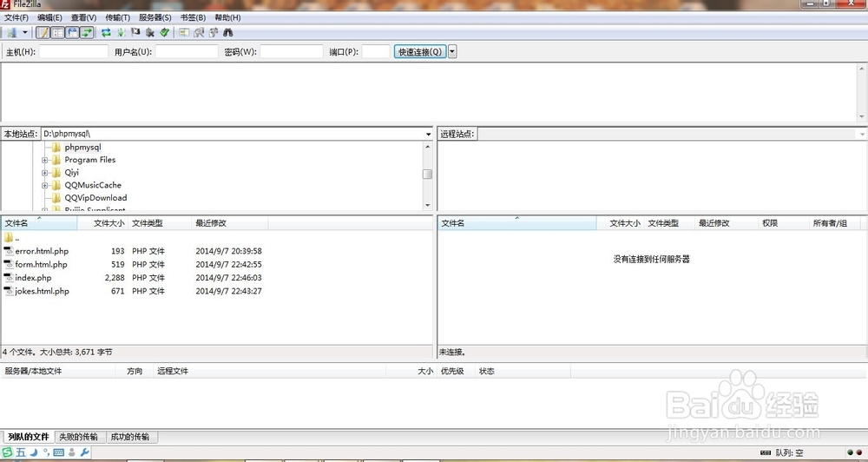This screenshot has height=462, width=868.
Task: Click local tree scrollbar up arrow
Action: [427, 147]
